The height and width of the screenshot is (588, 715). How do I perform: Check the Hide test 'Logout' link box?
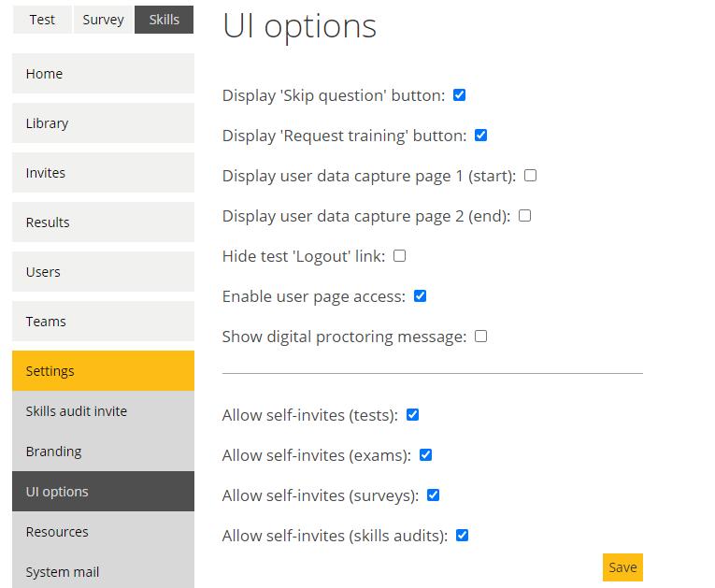[399, 256]
